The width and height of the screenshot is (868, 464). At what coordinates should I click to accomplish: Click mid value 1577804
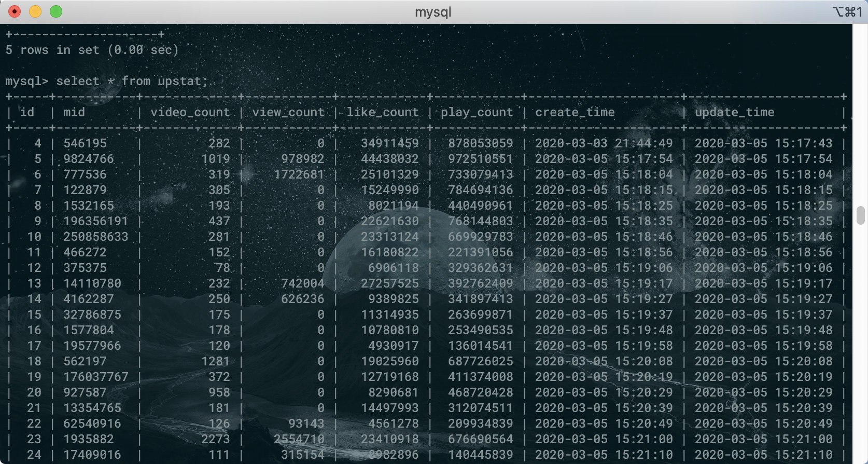pyautogui.click(x=89, y=331)
